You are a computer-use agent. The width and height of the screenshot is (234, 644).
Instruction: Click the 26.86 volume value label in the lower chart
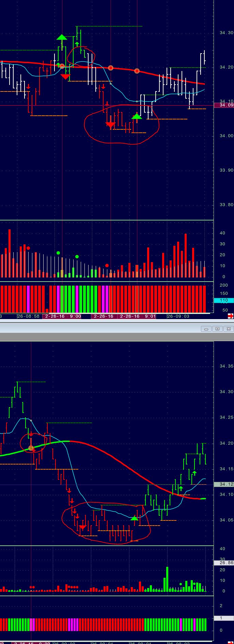tap(224, 563)
